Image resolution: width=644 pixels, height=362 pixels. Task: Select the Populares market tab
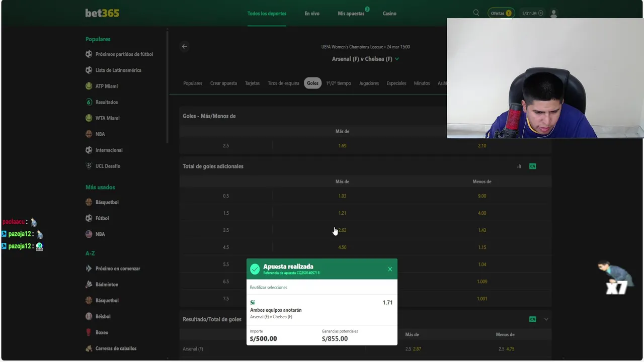tap(193, 83)
